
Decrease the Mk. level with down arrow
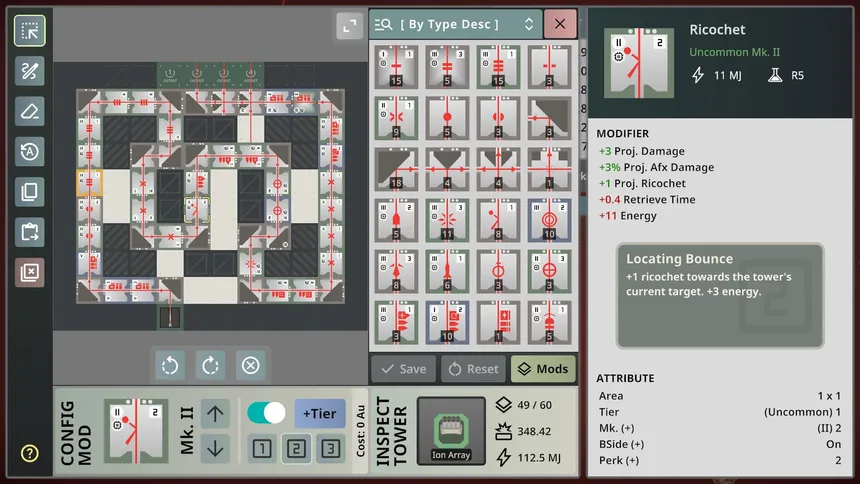pos(215,448)
